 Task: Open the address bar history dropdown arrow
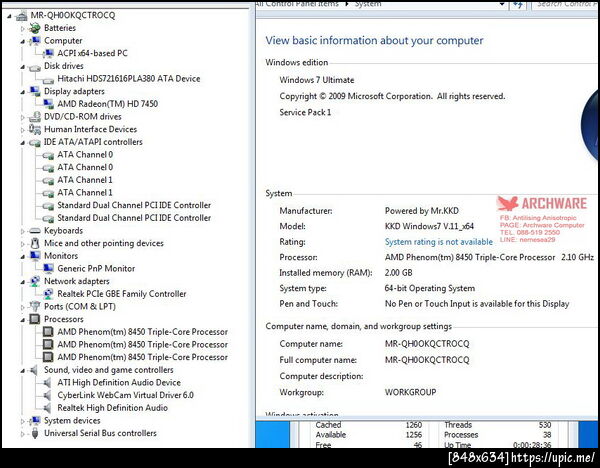click(x=502, y=4)
